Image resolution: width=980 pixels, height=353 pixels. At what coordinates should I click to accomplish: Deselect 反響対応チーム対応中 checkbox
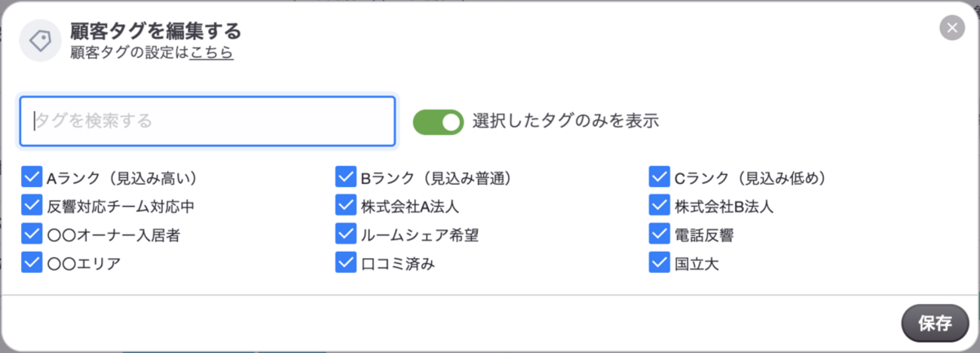pos(32,205)
